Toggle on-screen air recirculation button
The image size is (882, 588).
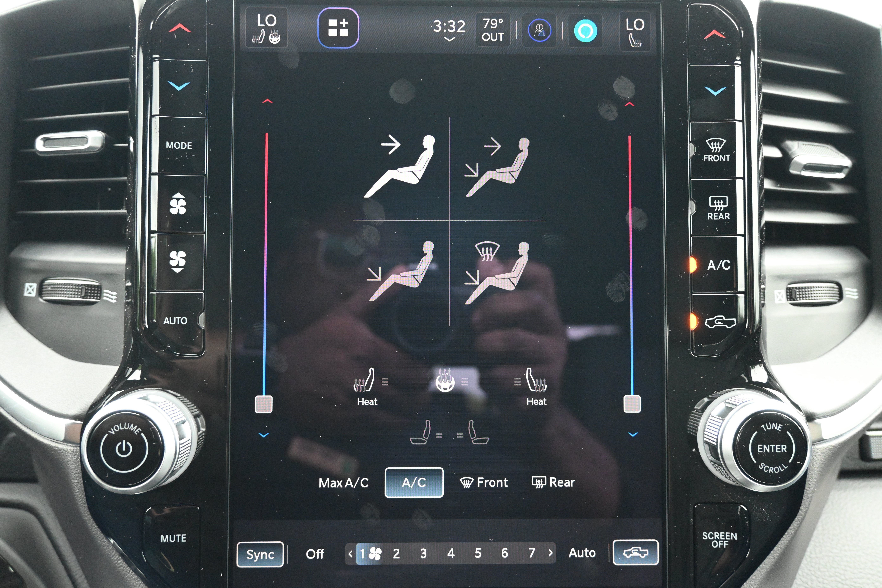636,552
